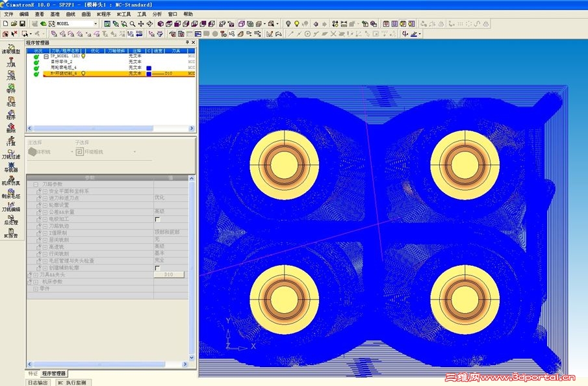Click the Save floppy disk icon
This screenshot has height=386, width=588.
pyautogui.click(x=22, y=23)
